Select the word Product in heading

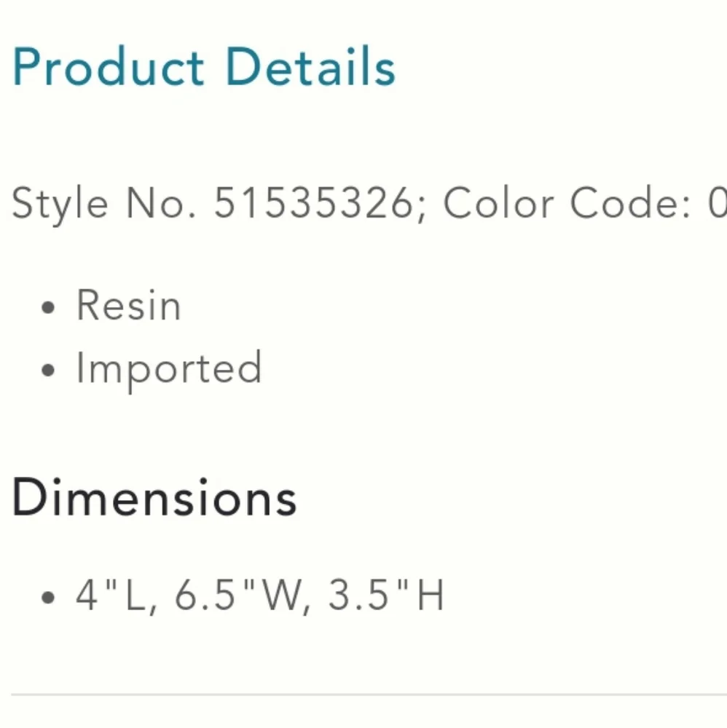coord(108,67)
